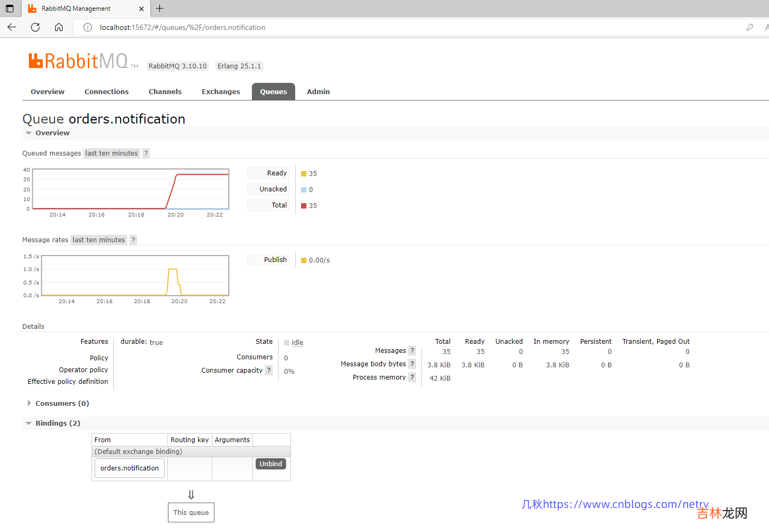Collapse the Overview section

(x=52, y=133)
